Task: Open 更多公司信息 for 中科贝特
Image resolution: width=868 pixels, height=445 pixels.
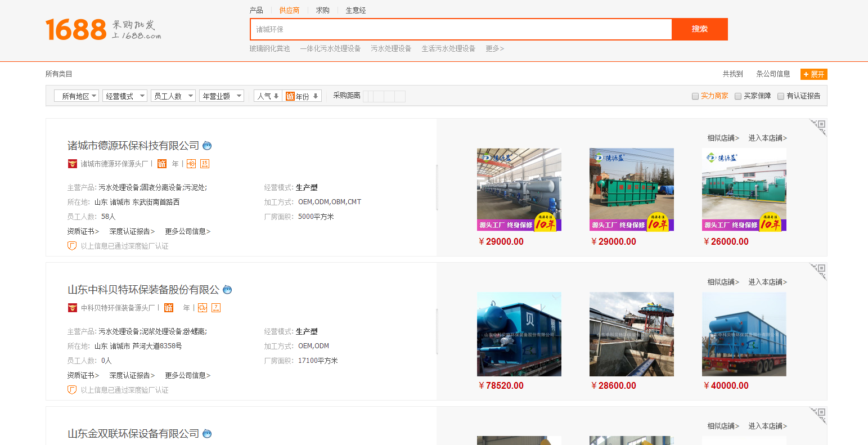Action: coord(188,375)
